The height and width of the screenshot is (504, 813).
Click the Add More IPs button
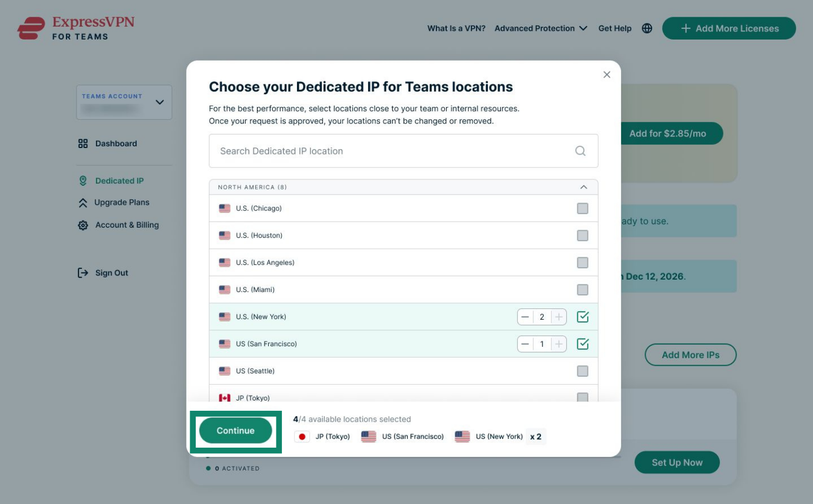point(691,355)
